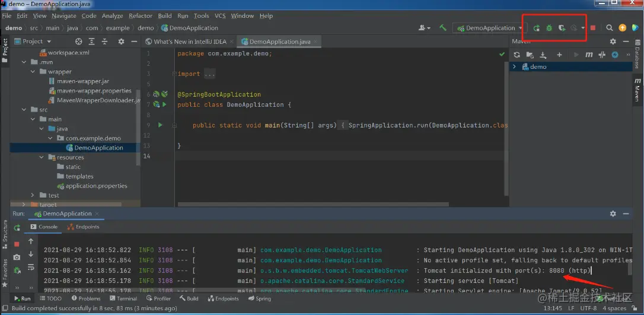Viewport: 644px width, 315px height.
Task: Click run gutter icon beside main method
Action: (160, 125)
